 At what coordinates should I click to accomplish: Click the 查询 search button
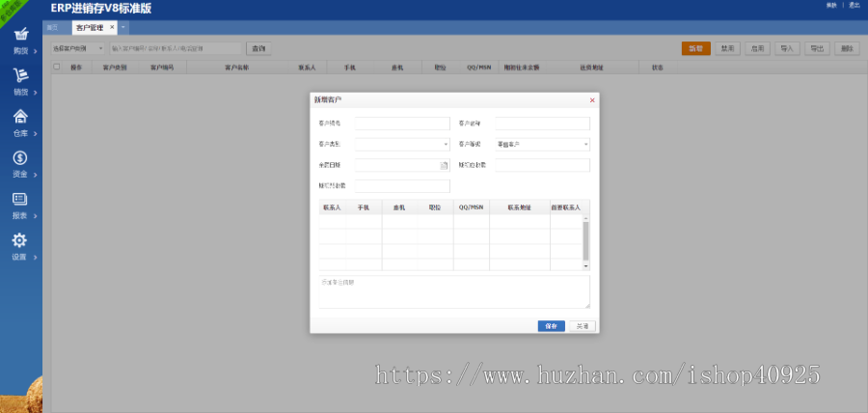[x=258, y=48]
